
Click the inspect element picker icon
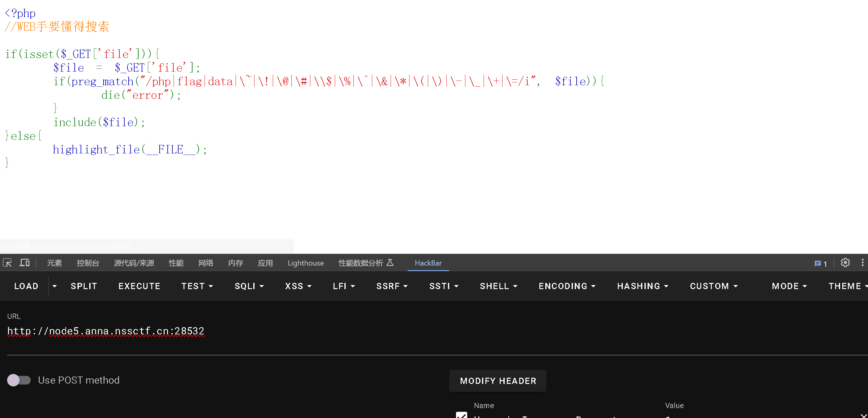[7, 263]
